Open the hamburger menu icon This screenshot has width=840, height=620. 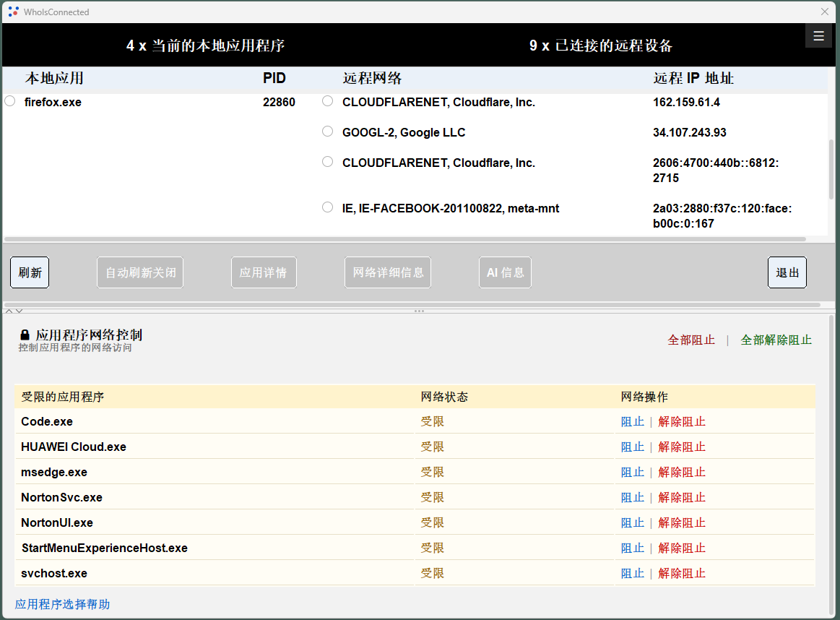[818, 36]
